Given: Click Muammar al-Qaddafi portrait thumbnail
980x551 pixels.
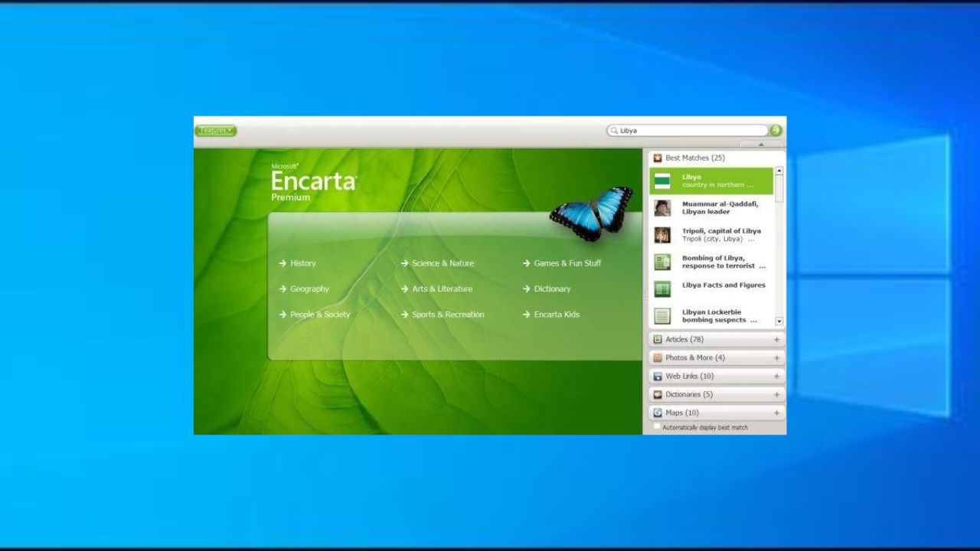Looking at the screenshot, I should tap(662, 208).
